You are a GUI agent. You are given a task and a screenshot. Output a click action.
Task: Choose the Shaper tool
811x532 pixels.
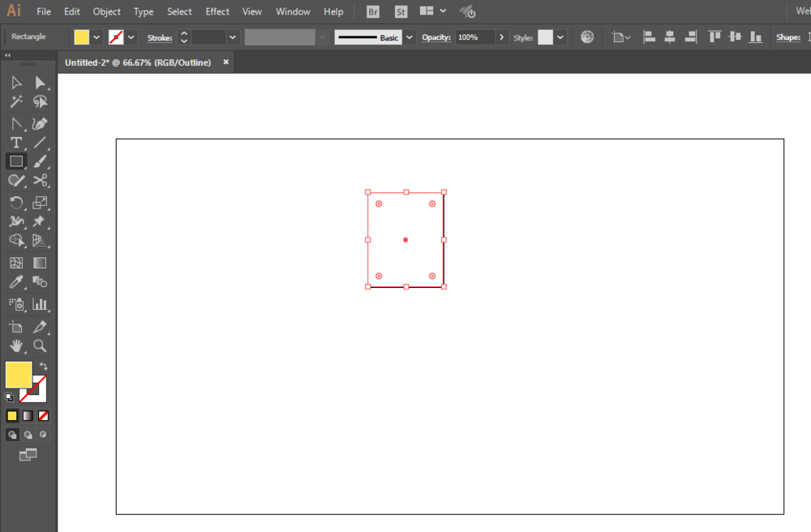(x=16, y=180)
